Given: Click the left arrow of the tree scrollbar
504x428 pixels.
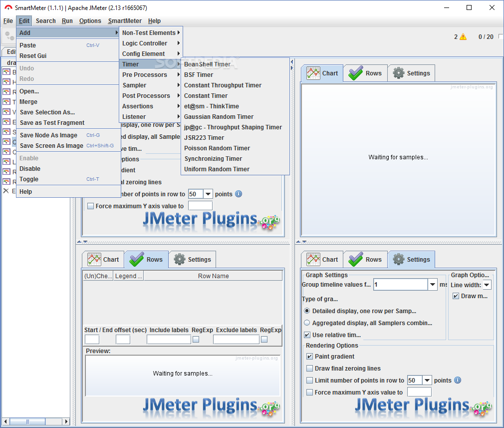Looking at the screenshot, I should point(5,422).
